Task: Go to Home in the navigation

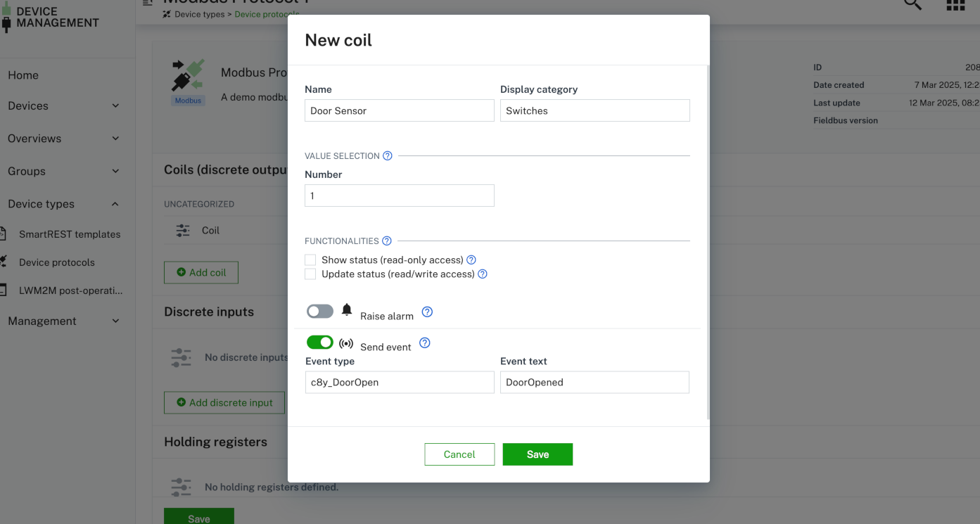Action: click(x=23, y=75)
